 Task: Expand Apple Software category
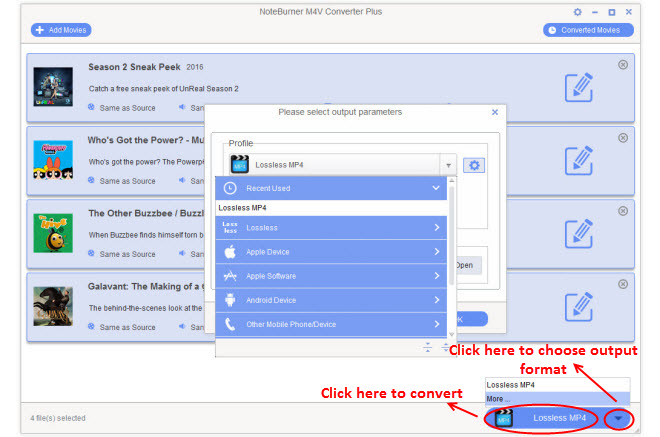pos(331,276)
